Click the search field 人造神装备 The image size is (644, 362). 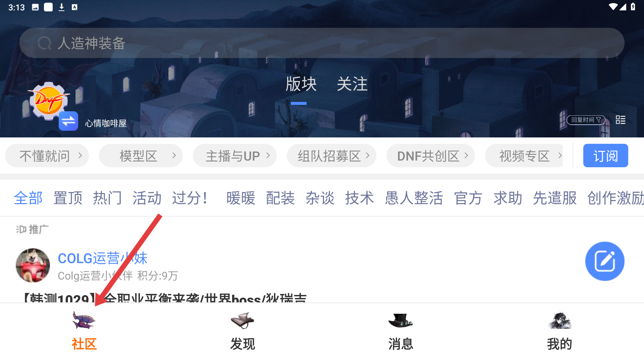322,43
